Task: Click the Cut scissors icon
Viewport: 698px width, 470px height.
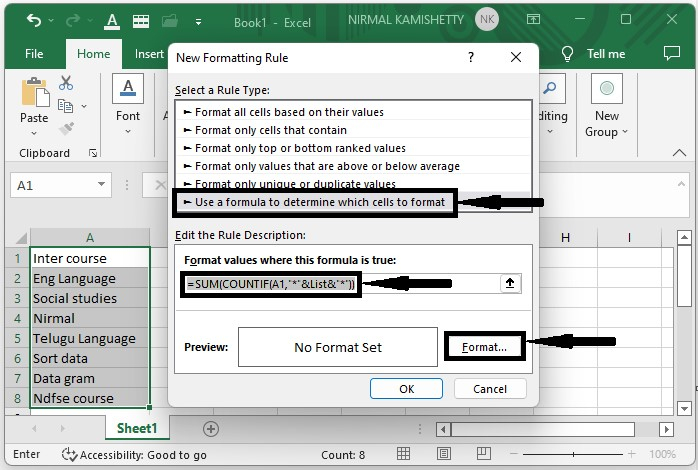Action: [x=67, y=84]
